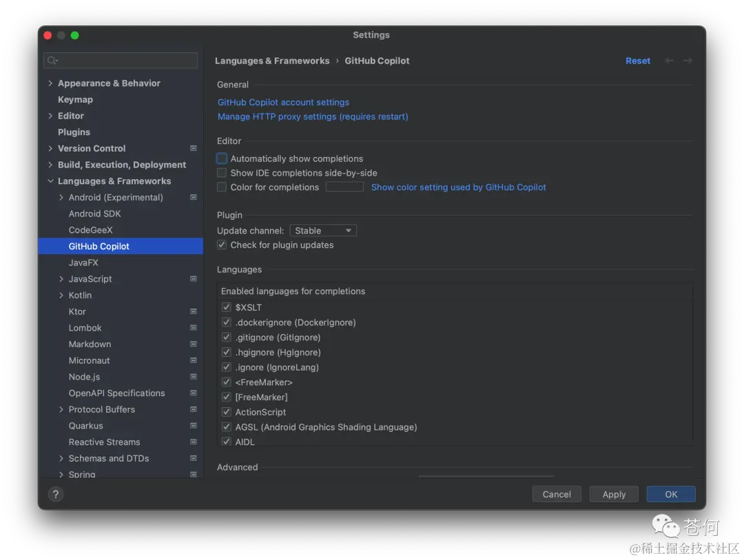Select Android SDK settings entry
The width and height of the screenshot is (744, 560).
pyautogui.click(x=94, y=214)
